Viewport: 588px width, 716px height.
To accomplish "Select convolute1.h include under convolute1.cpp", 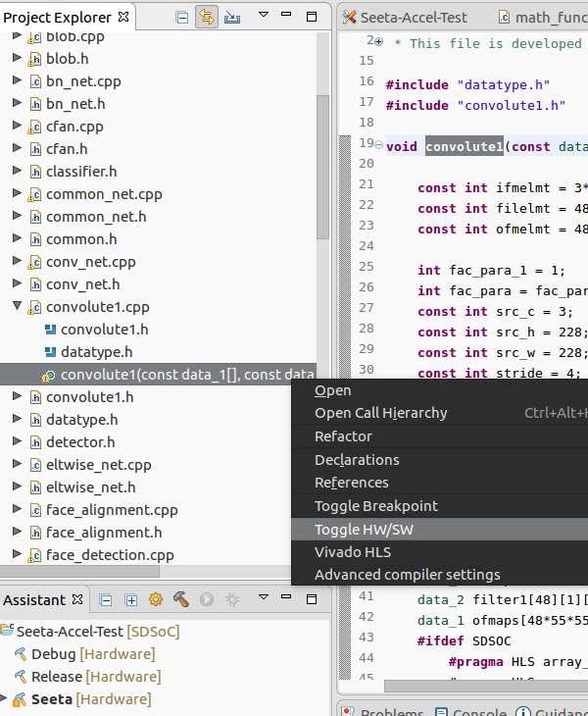I will pos(105,330).
